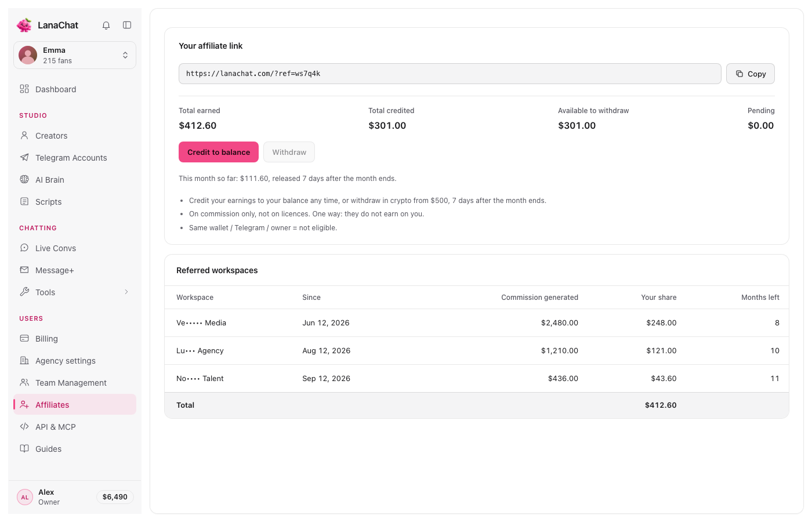Screen dimensions: 812x522
Task: Open the Affiliates menu item
Action: pos(75,404)
